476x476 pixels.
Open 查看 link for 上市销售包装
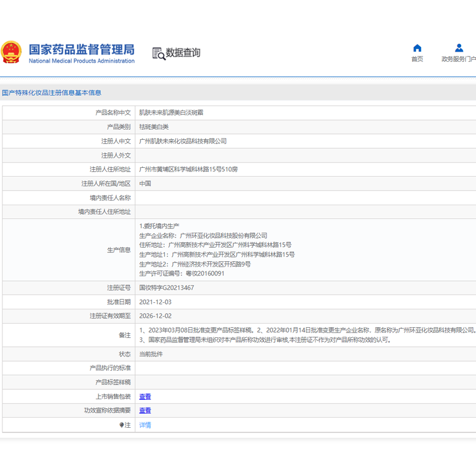coord(145,396)
